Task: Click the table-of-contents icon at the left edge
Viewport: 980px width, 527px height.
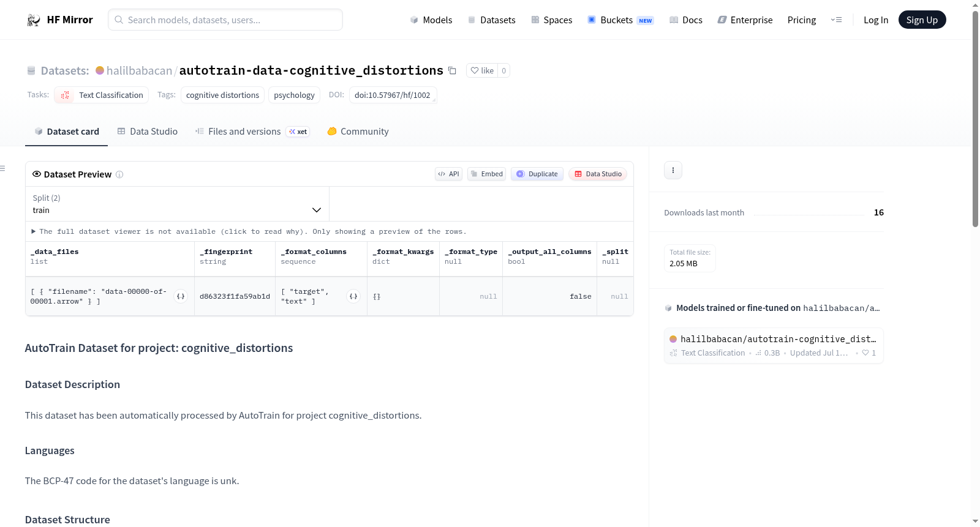Action: coord(2,168)
